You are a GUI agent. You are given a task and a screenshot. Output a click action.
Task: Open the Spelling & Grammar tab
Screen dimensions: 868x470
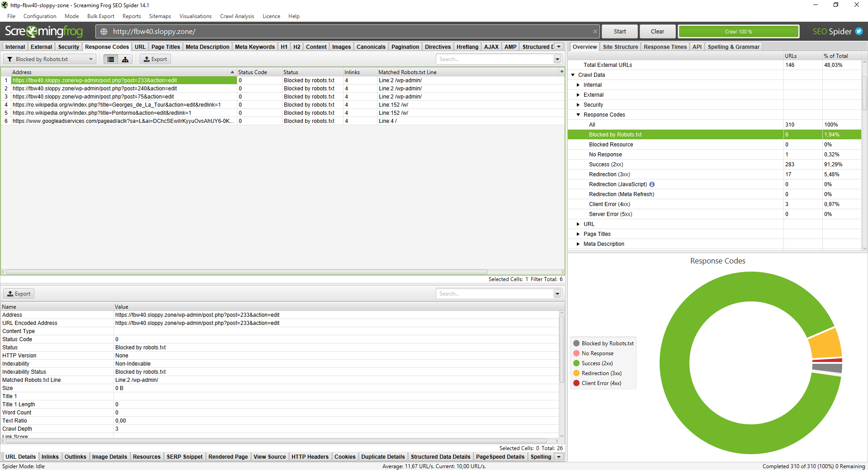click(x=733, y=47)
